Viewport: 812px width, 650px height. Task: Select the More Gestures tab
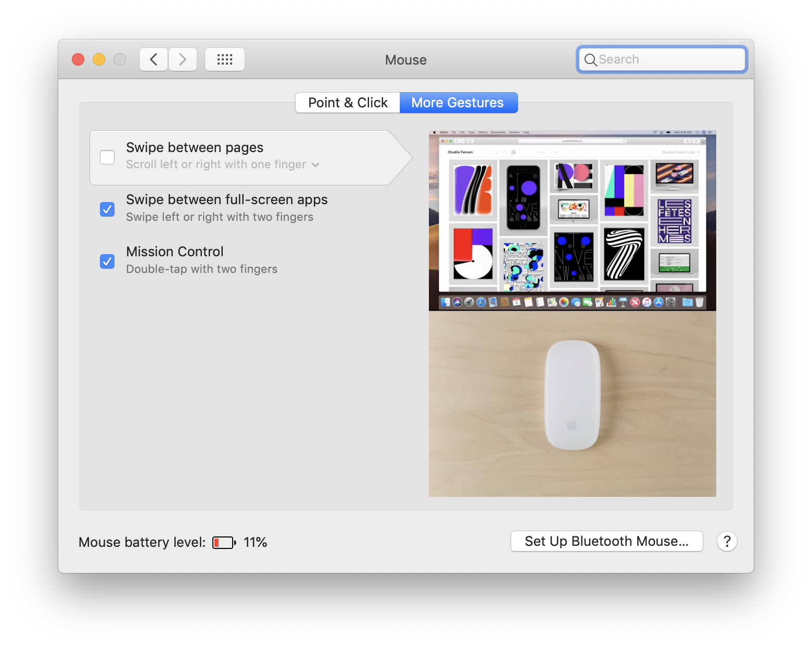pos(458,103)
